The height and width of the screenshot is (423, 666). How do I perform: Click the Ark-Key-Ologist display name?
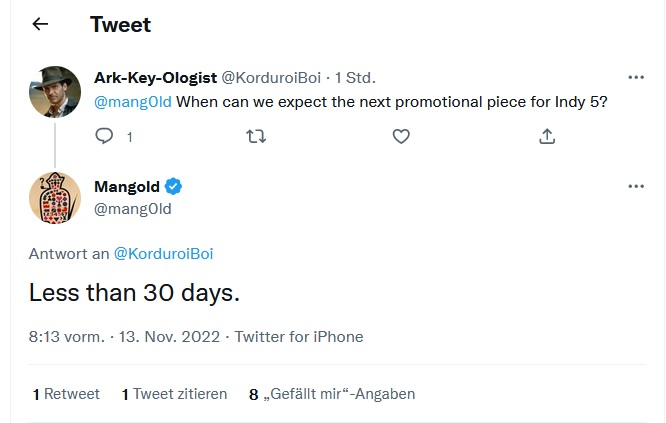[x=154, y=77]
